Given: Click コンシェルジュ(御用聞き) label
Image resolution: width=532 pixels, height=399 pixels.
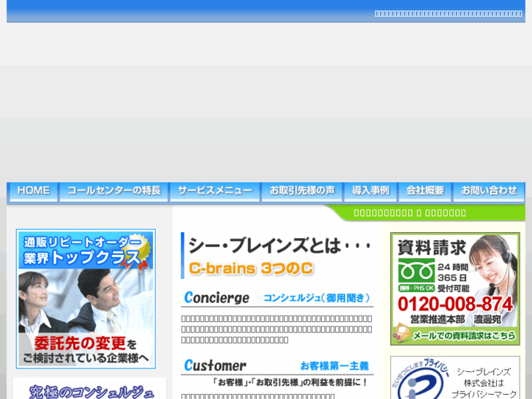Looking at the screenshot, I should pos(317,298).
